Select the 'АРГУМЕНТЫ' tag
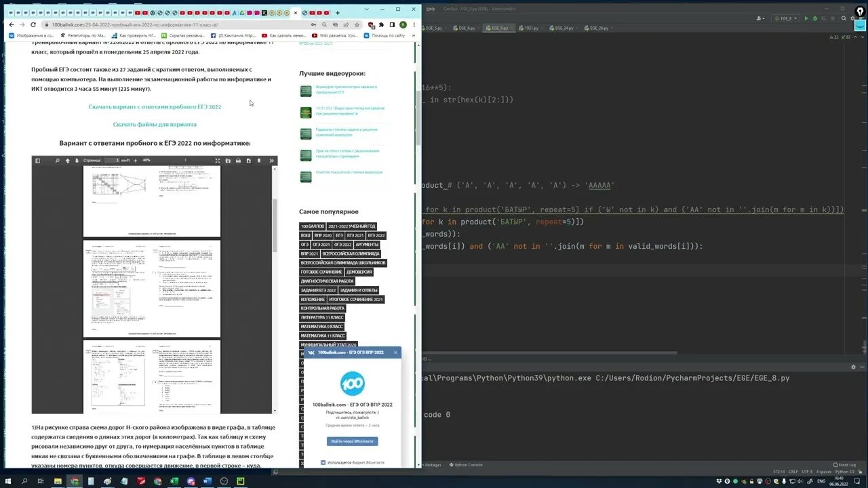 coord(367,244)
